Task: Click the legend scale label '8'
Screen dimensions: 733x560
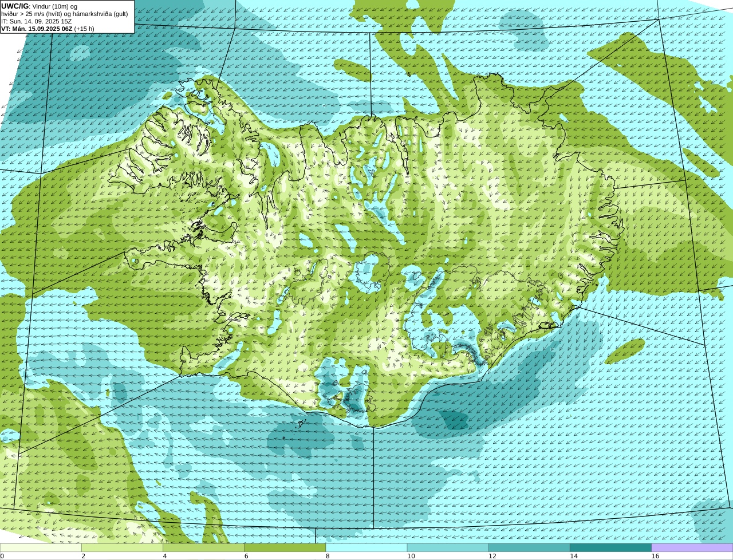Action: click(x=328, y=556)
